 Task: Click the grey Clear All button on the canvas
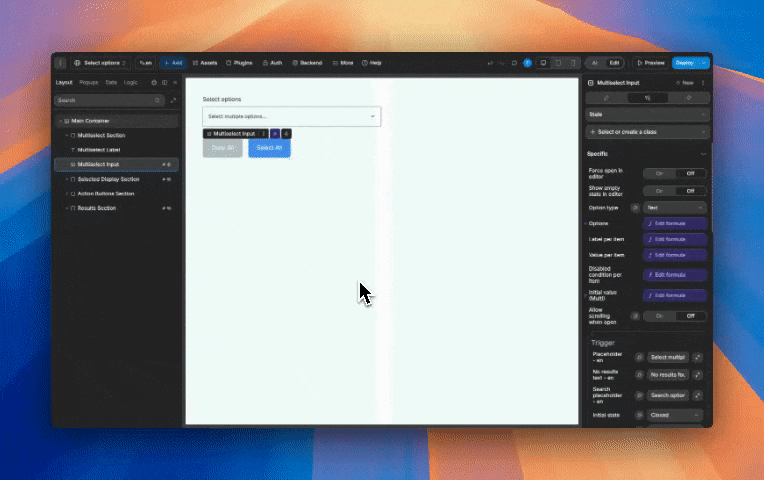coord(223,148)
